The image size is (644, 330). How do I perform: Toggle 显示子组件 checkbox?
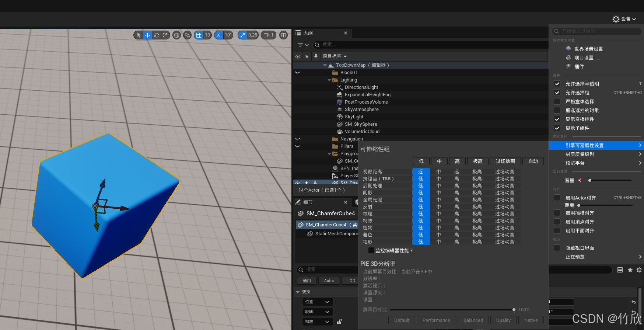click(x=557, y=128)
